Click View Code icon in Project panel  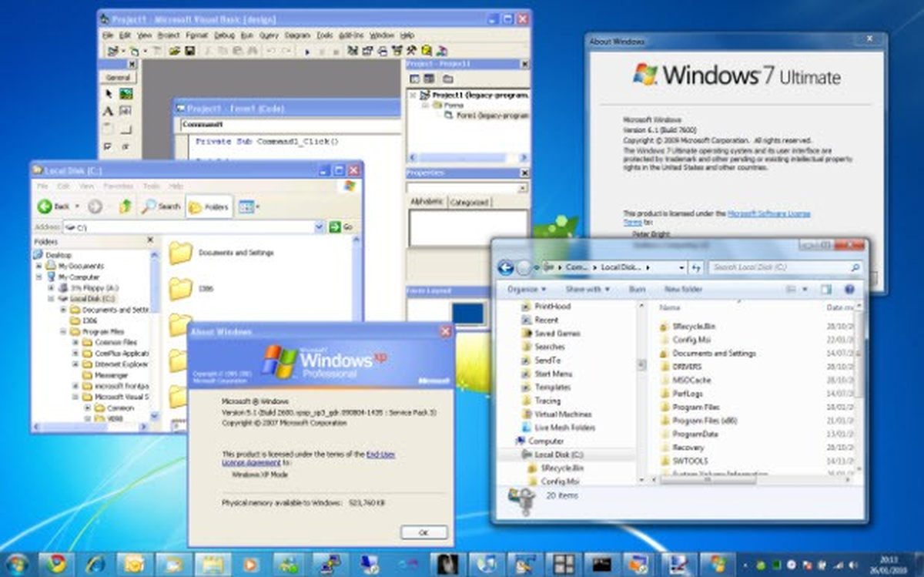415,79
